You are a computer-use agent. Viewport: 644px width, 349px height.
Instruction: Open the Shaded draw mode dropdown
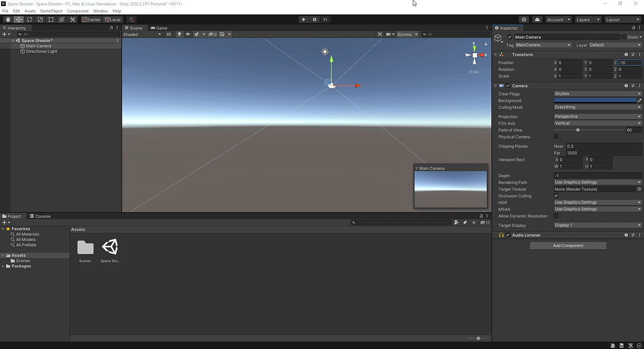(x=142, y=34)
